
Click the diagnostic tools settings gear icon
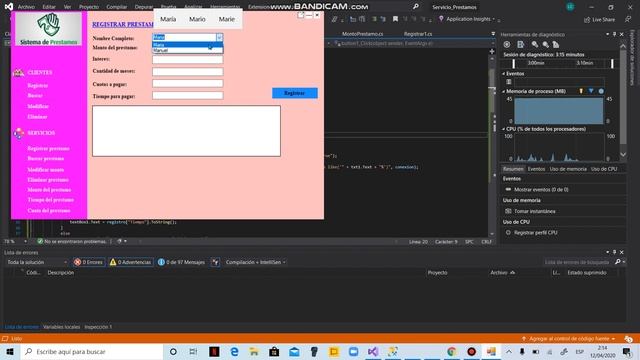tap(507, 44)
